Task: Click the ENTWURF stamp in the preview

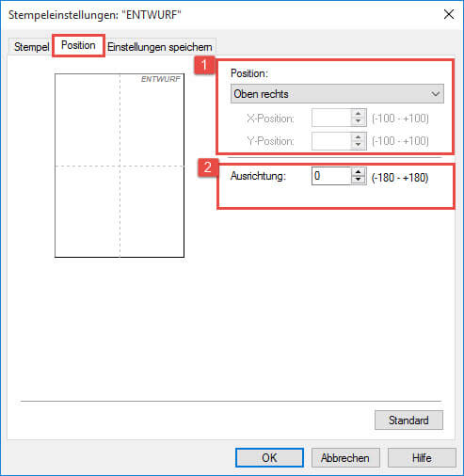Action: 161,79
